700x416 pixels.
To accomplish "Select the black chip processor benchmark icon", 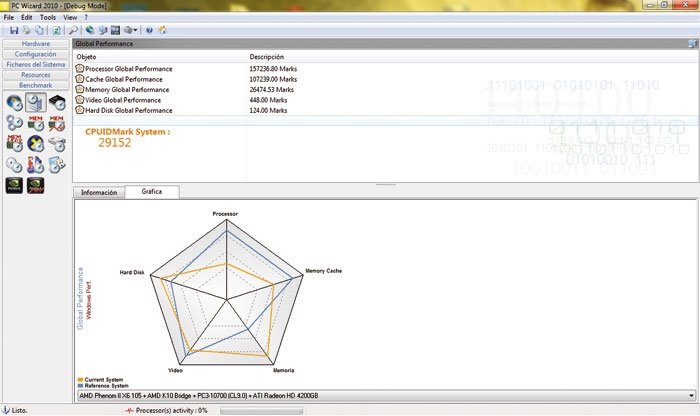I will [x=57, y=103].
